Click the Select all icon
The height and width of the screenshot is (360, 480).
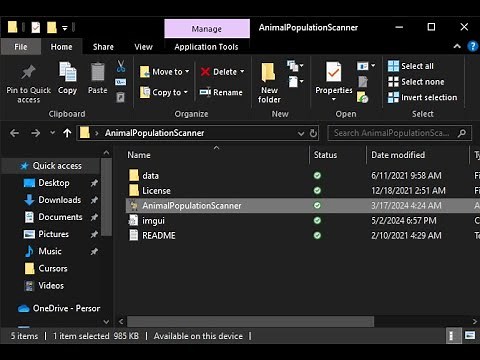click(393, 66)
